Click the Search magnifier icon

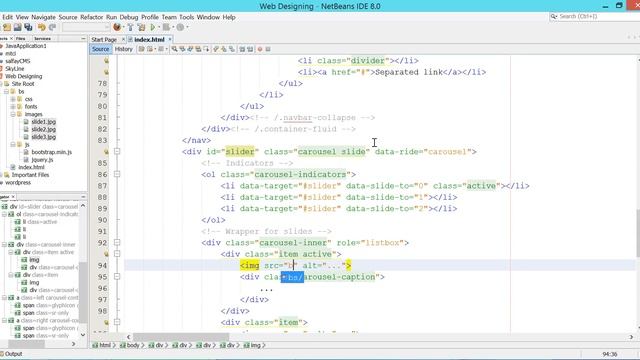click(554, 16)
